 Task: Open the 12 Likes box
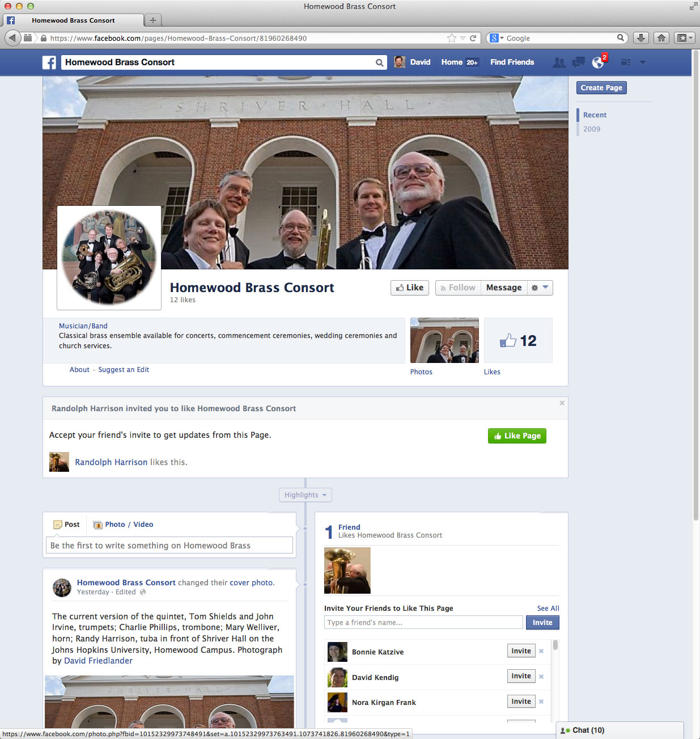click(x=518, y=340)
